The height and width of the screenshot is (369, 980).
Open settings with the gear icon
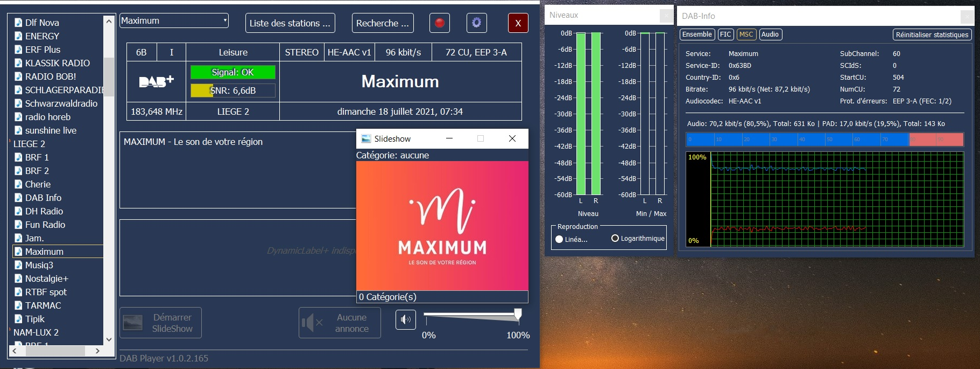pos(476,23)
